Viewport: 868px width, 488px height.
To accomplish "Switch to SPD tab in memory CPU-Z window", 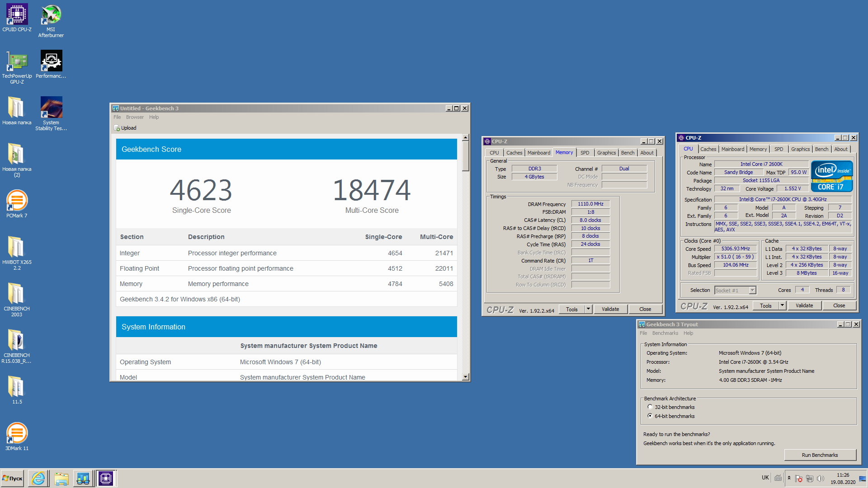I will coord(585,153).
